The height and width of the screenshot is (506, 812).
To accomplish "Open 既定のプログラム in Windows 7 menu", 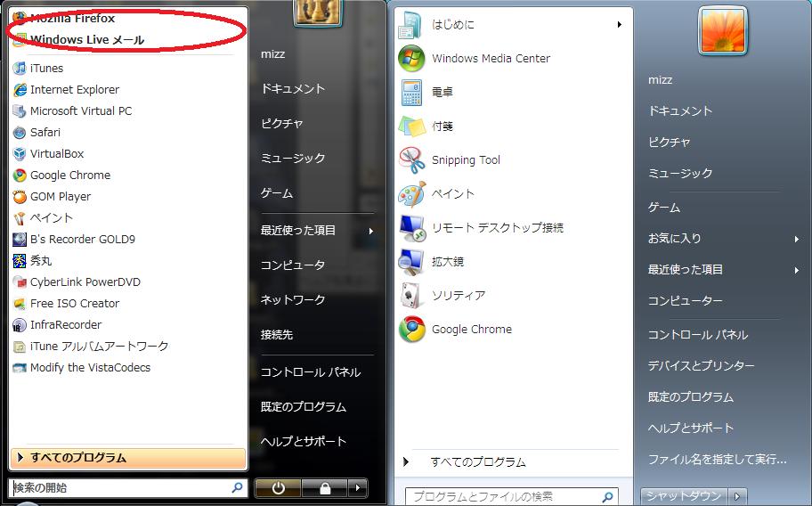I will (x=691, y=397).
